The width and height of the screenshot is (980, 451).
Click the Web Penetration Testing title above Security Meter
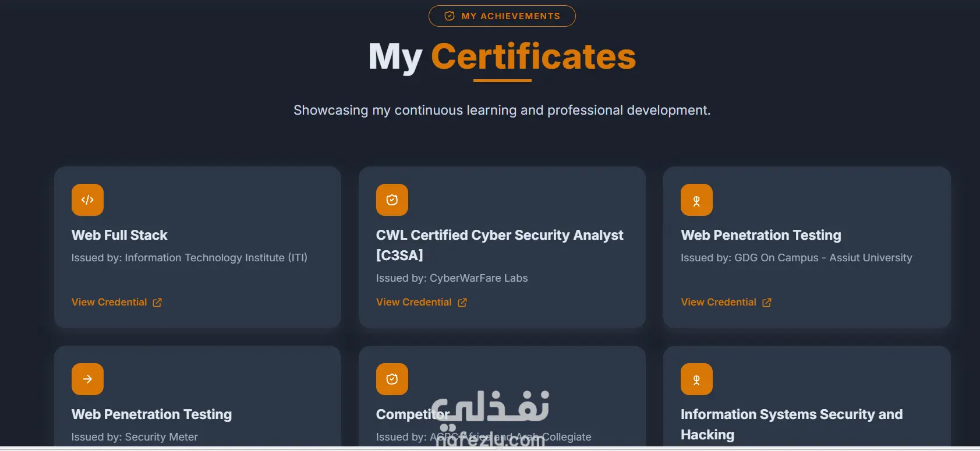coord(151,414)
